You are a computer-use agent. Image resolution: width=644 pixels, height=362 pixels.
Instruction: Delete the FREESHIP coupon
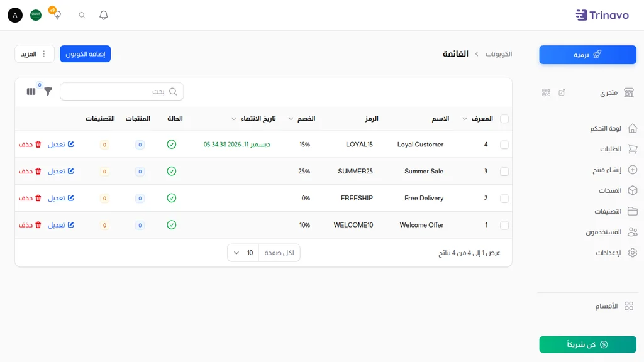pos(30,198)
